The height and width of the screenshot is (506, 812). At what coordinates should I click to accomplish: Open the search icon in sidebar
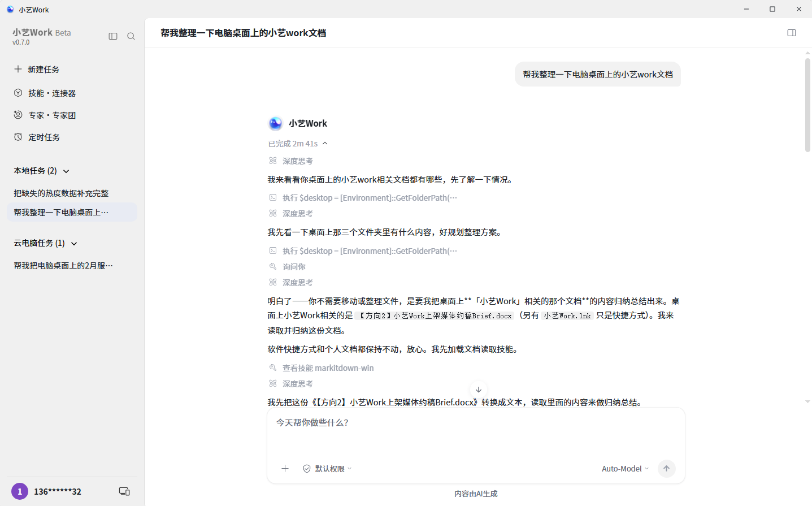click(131, 36)
